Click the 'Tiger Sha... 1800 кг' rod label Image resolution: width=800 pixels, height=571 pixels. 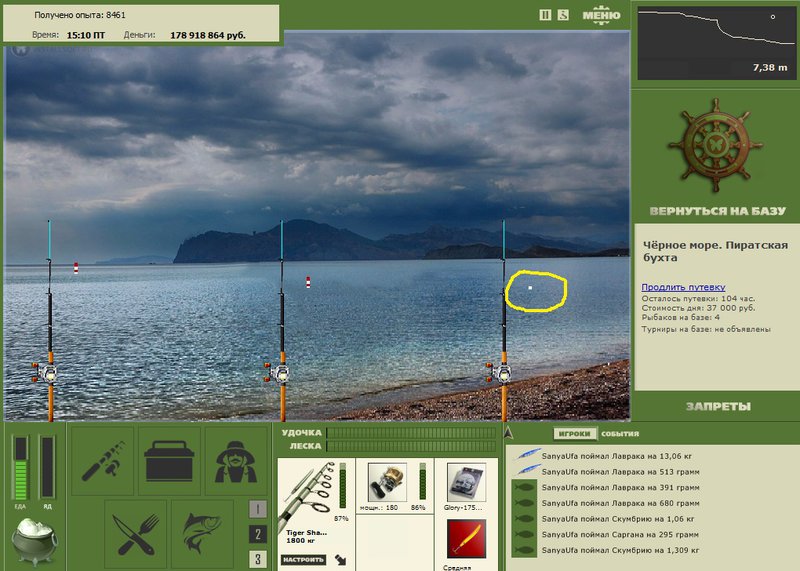[x=306, y=536]
